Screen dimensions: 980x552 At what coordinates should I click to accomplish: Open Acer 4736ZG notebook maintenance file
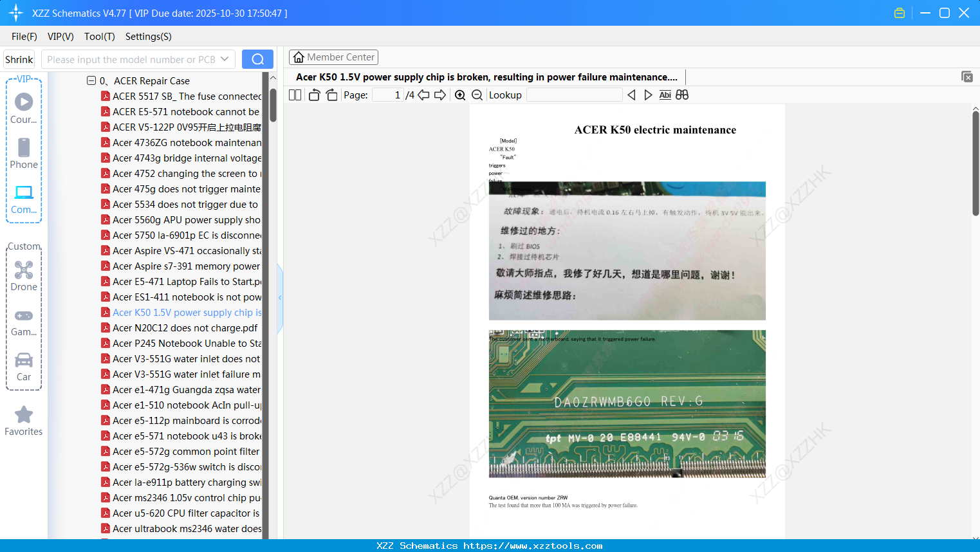coord(187,142)
